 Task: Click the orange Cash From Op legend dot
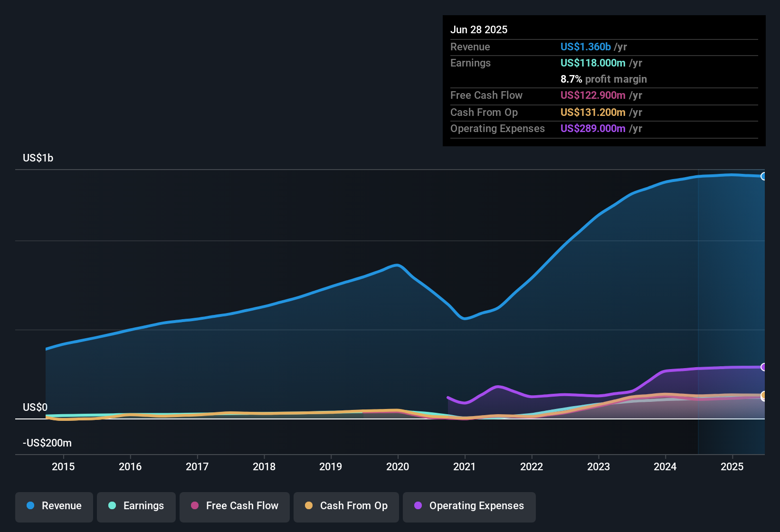click(x=309, y=506)
